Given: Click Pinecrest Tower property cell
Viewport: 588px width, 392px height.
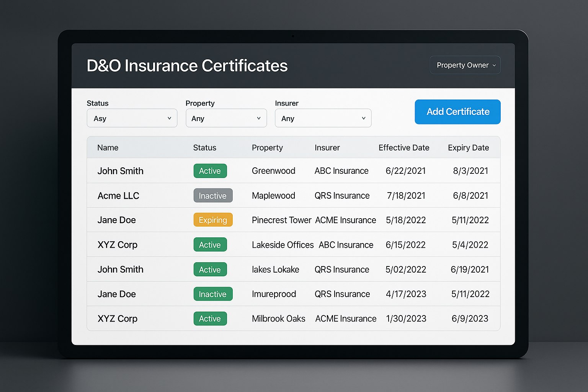Looking at the screenshot, I should (281, 220).
